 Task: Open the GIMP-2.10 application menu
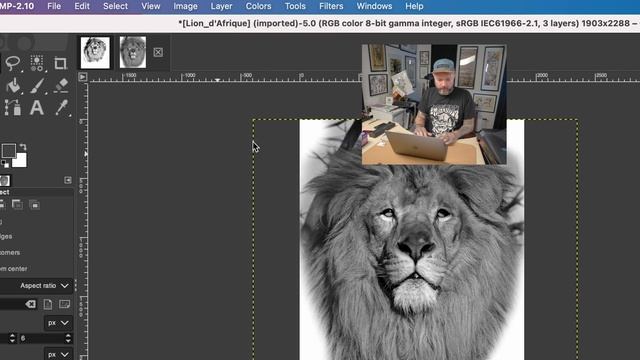[x=17, y=7]
